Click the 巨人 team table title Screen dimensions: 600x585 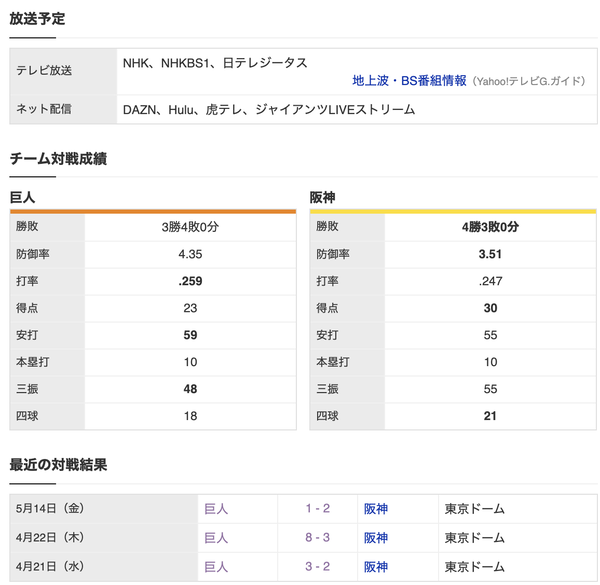coord(22,197)
